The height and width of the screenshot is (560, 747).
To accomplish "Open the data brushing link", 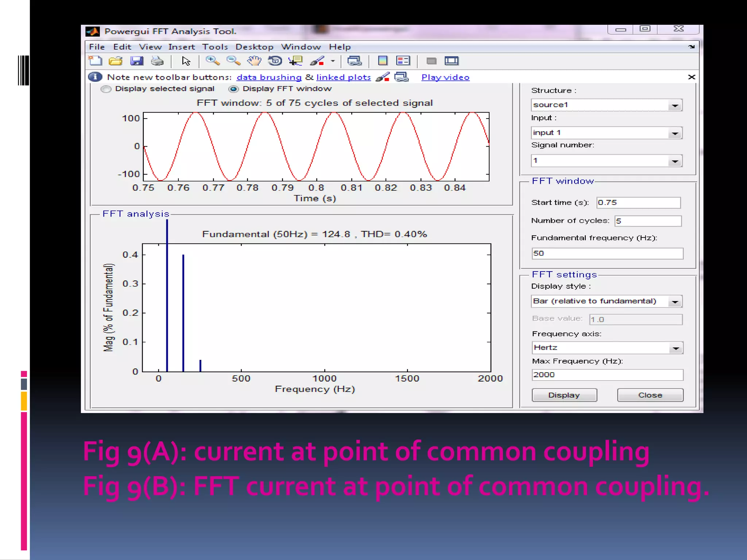I will tap(269, 77).
